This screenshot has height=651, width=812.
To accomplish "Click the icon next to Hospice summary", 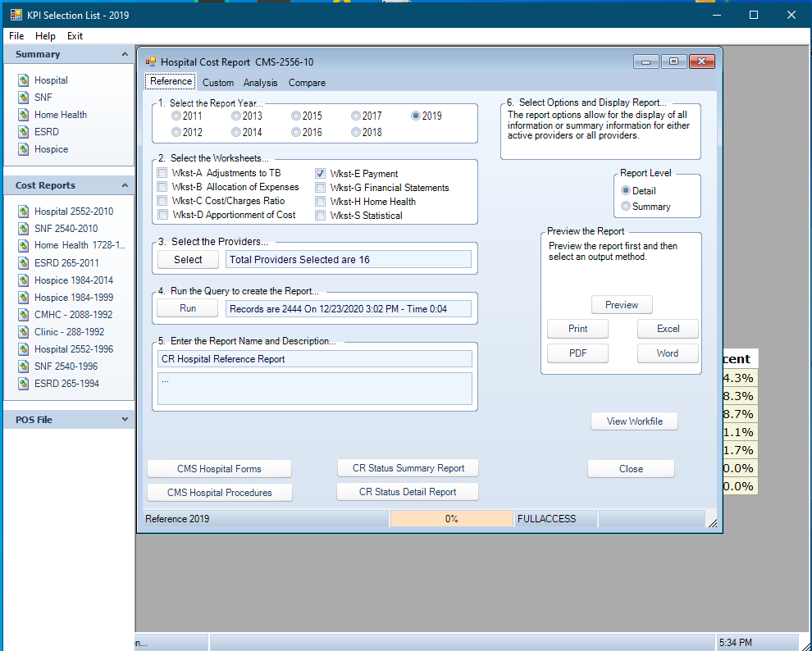I will click(x=23, y=149).
